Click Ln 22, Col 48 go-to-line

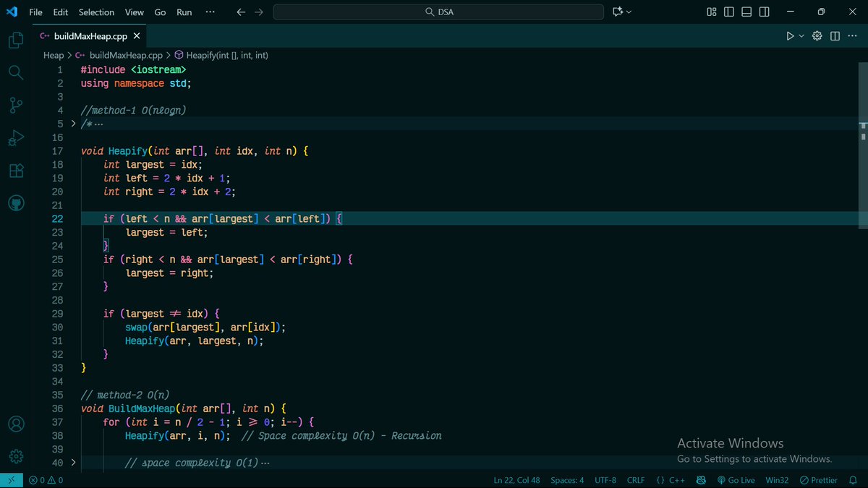point(516,480)
